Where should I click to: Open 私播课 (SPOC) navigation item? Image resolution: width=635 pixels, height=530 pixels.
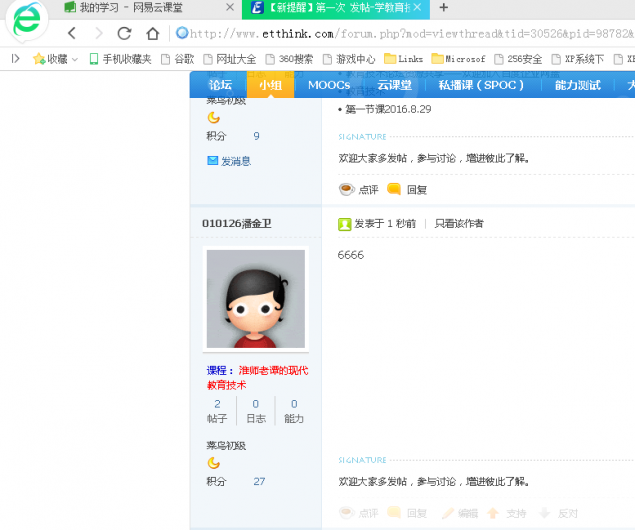point(482,85)
